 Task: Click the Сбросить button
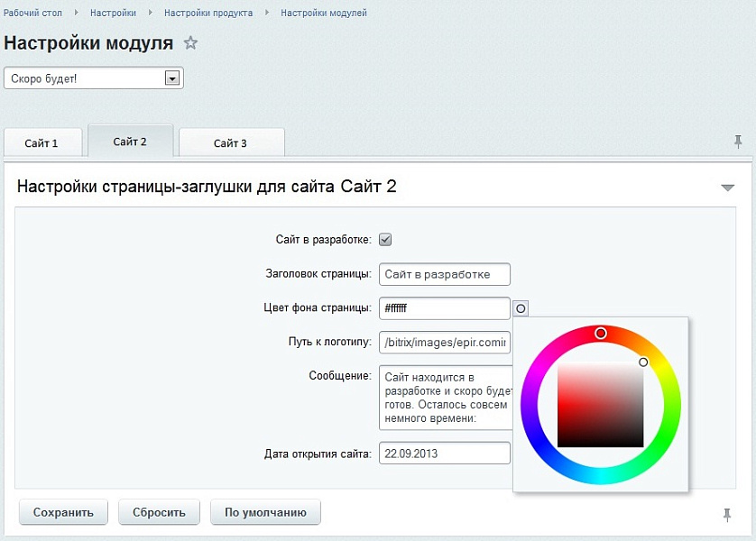[159, 512]
